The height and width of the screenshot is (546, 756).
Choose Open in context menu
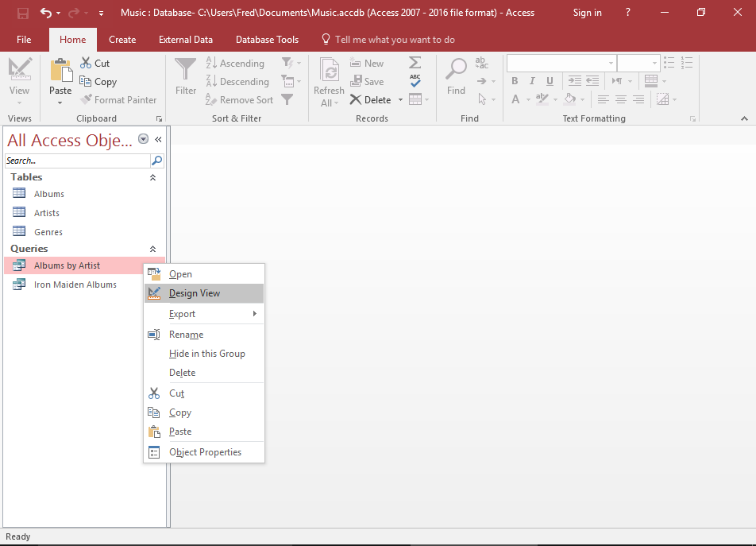point(204,274)
